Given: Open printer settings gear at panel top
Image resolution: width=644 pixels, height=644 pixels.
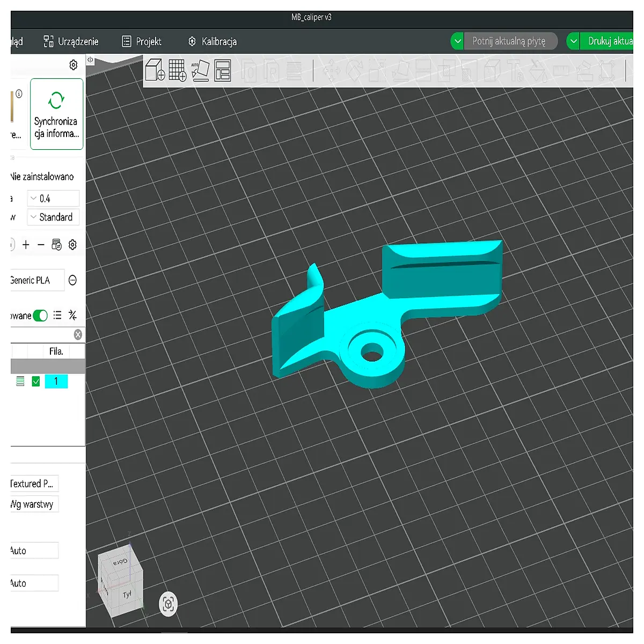Looking at the screenshot, I should pyautogui.click(x=74, y=65).
